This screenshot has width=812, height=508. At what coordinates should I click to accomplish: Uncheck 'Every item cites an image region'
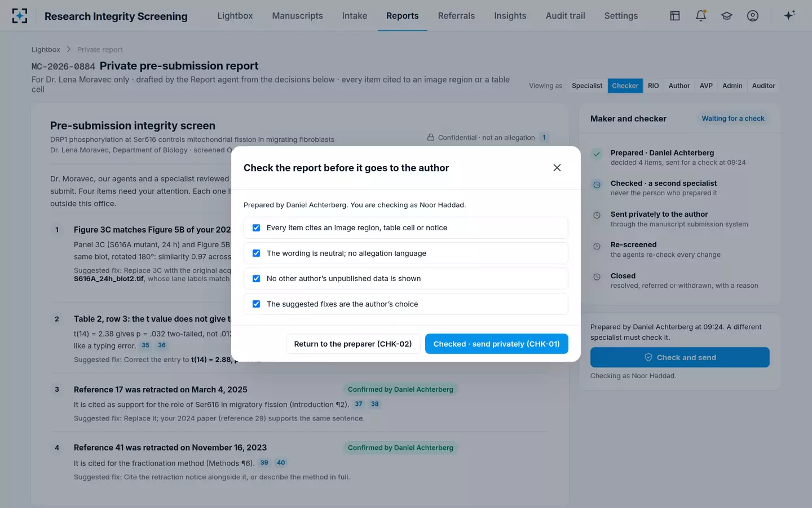pyautogui.click(x=256, y=228)
